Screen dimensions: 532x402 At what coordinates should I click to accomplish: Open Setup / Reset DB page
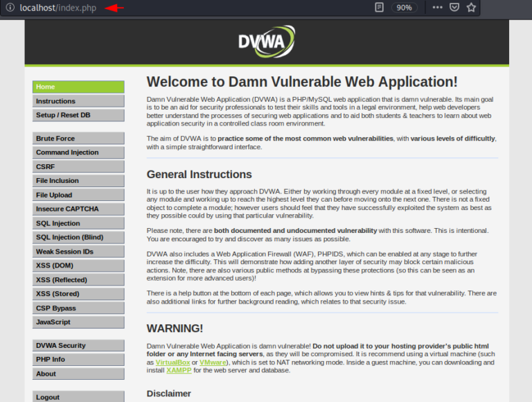pos(78,115)
